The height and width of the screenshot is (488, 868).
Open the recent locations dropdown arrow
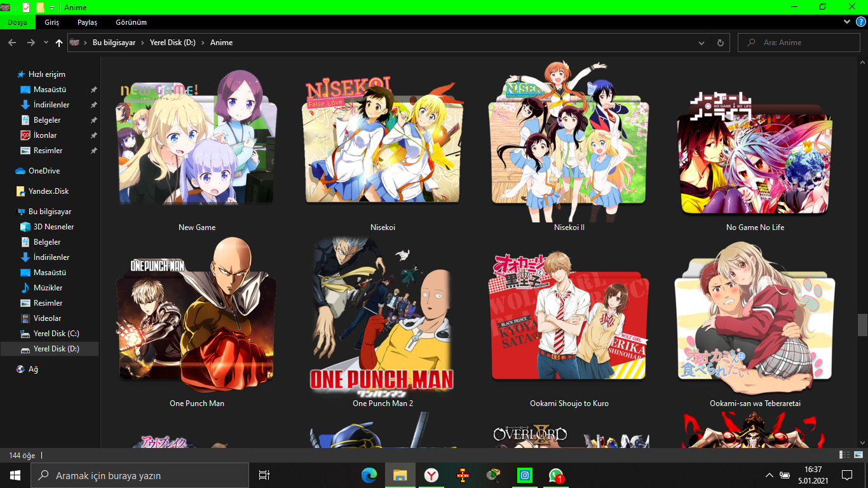point(46,43)
